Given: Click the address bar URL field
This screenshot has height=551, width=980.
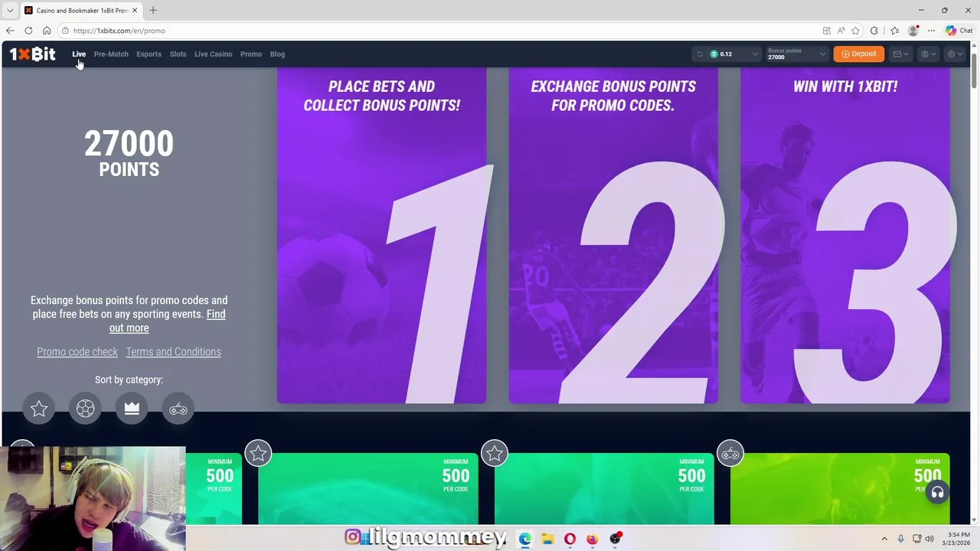Looking at the screenshot, I should 436,31.
